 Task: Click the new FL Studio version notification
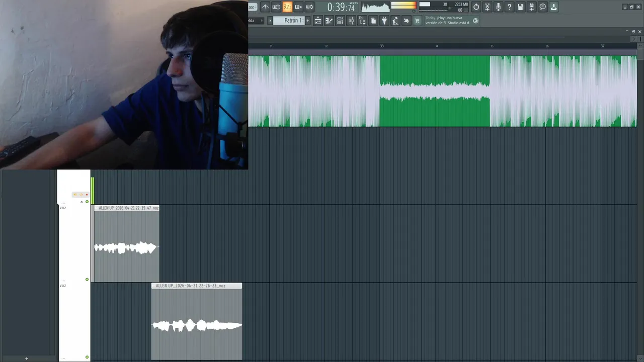[448, 20]
